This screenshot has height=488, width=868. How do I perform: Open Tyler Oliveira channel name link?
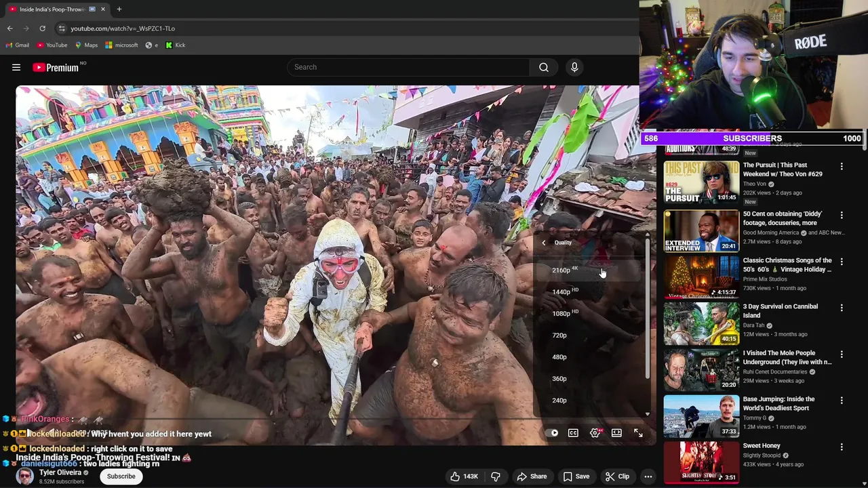60,472
